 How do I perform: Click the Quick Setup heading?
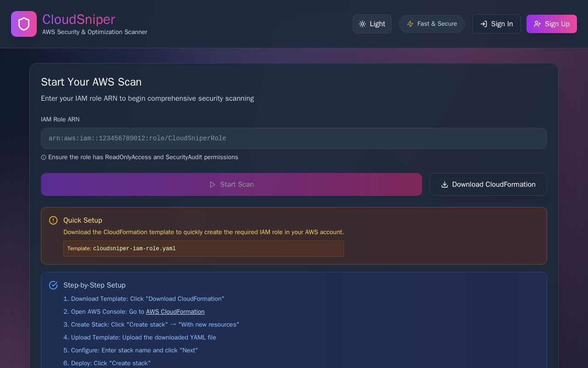[83, 220]
